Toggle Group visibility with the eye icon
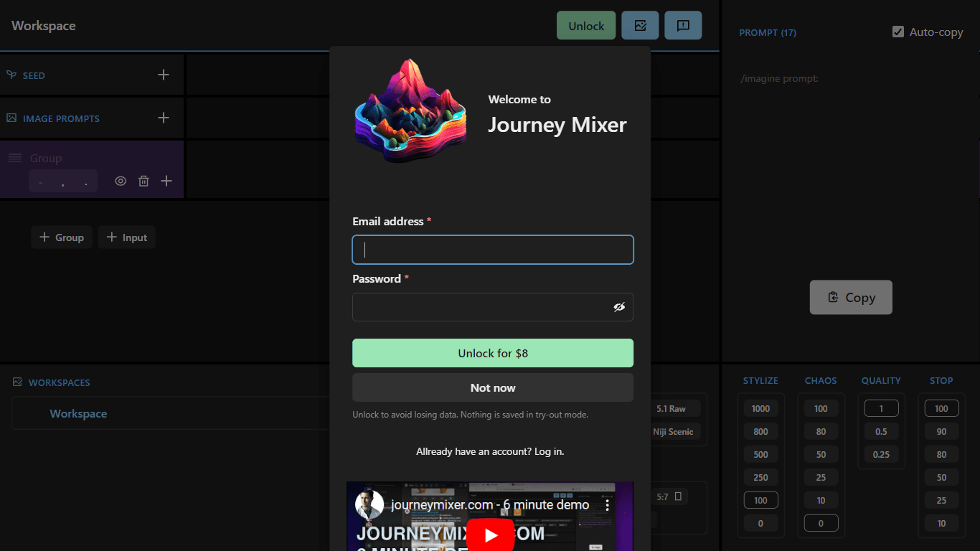 121,181
